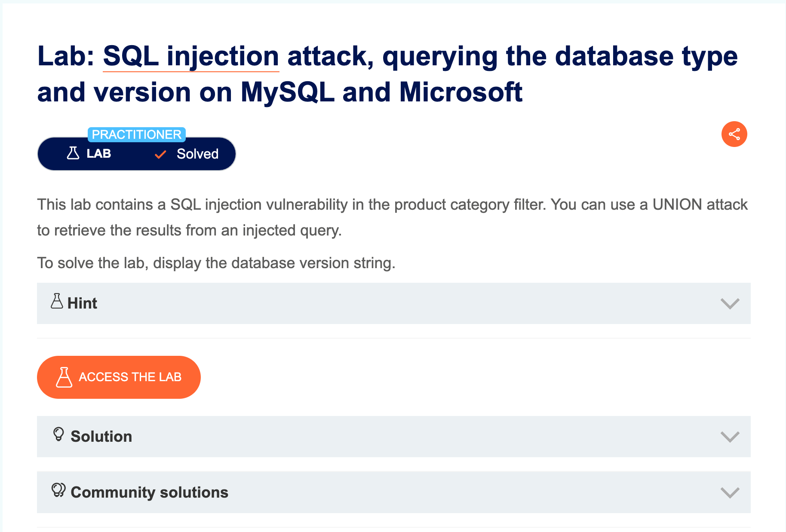Open the SQL injection link in title
Viewport: 786px width, 532px height.
coord(191,56)
